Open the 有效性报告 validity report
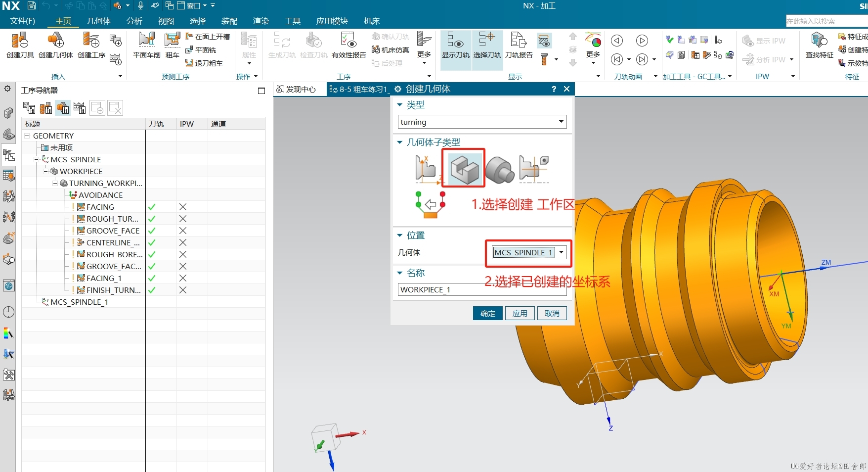 [349, 46]
